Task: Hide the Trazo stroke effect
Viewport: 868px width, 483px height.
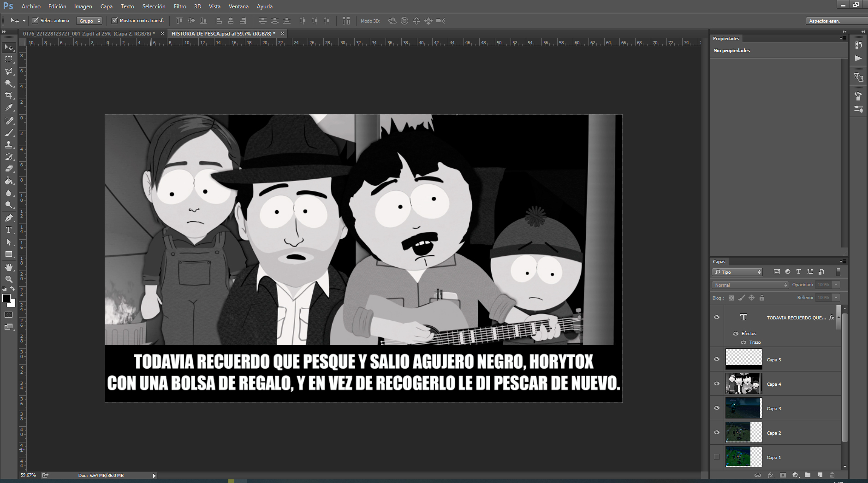Action: [743, 342]
